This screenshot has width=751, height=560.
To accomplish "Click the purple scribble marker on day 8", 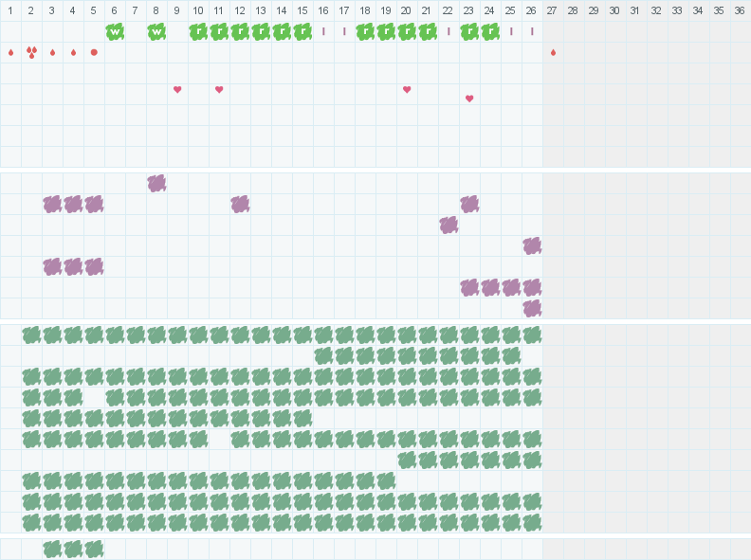I will pyautogui.click(x=156, y=183).
